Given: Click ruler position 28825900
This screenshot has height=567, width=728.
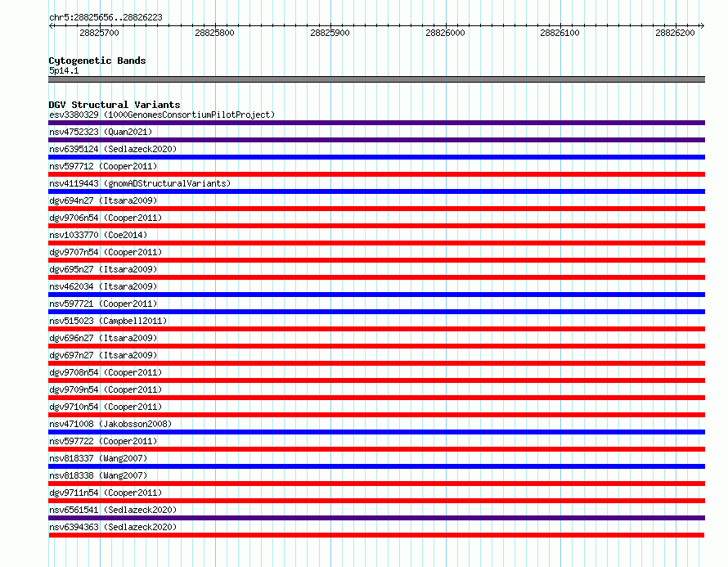Looking at the screenshot, I should (330, 33).
